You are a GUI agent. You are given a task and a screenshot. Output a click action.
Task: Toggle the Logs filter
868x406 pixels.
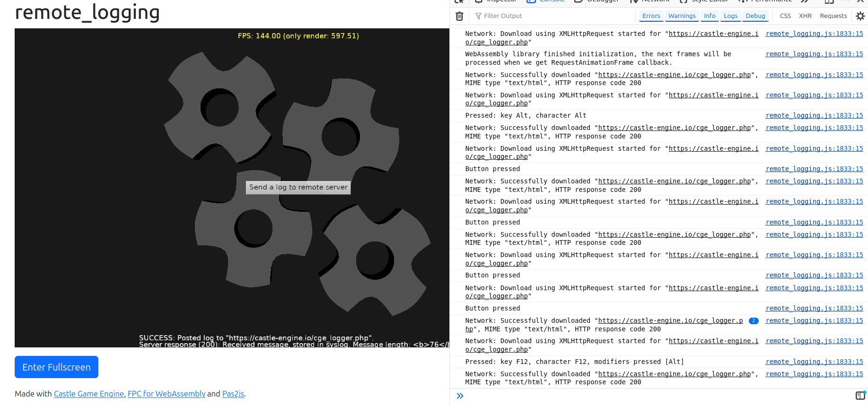(730, 16)
